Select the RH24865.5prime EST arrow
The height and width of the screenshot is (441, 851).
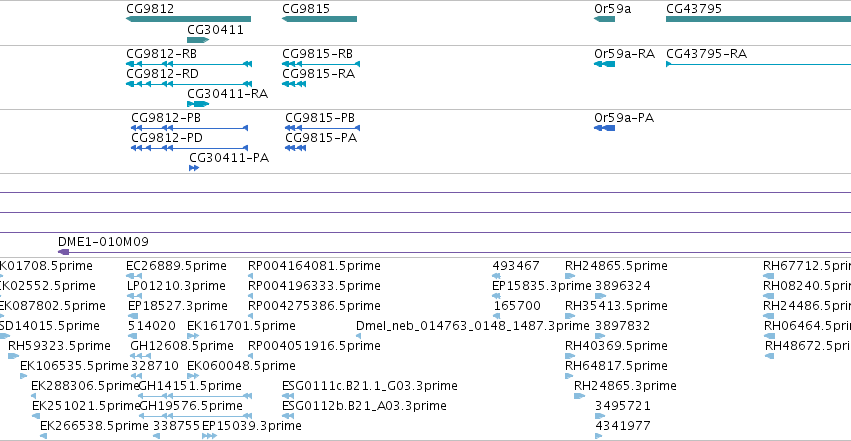click(x=570, y=276)
